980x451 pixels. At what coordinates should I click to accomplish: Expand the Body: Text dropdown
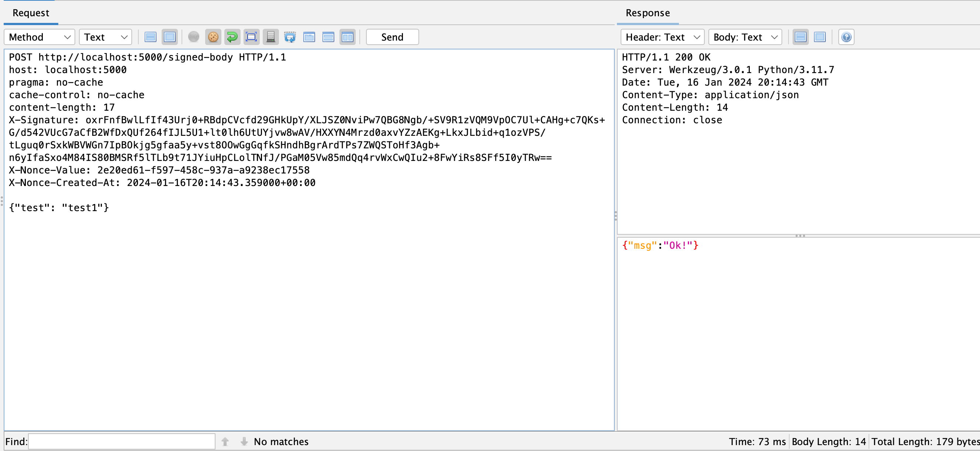[x=745, y=37]
